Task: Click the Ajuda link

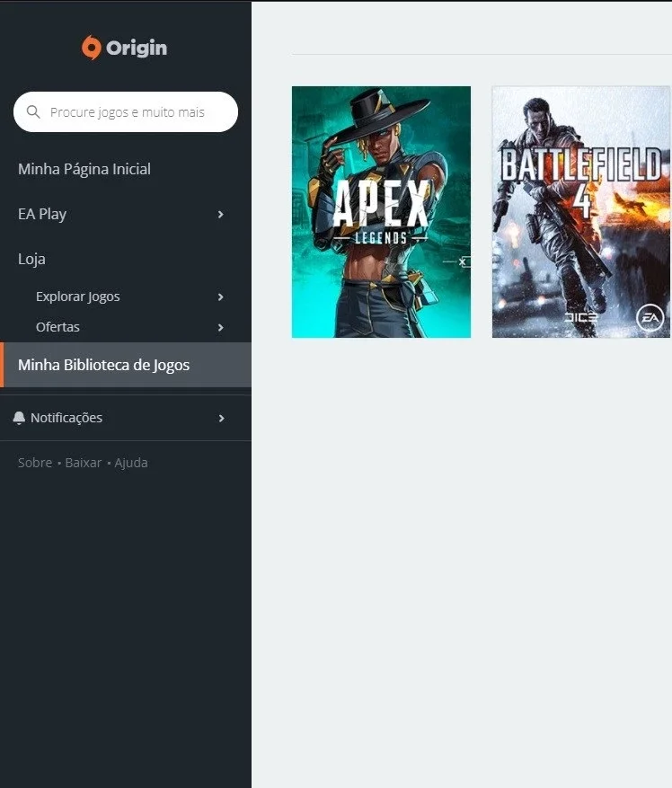Action: 131,463
